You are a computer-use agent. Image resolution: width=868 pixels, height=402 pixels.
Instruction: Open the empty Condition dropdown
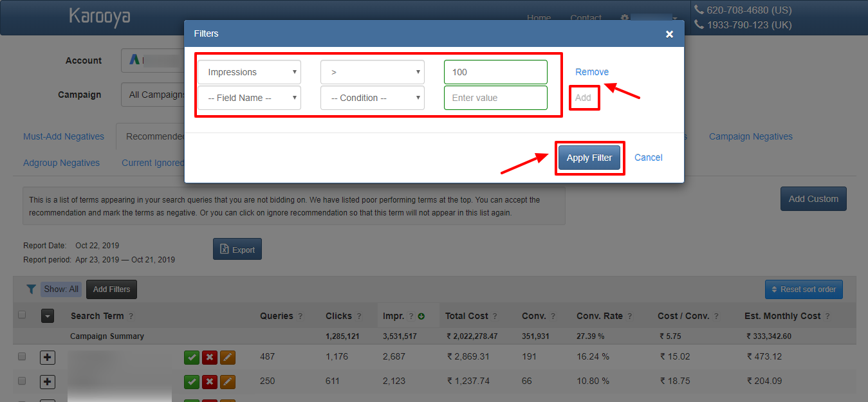(x=372, y=98)
